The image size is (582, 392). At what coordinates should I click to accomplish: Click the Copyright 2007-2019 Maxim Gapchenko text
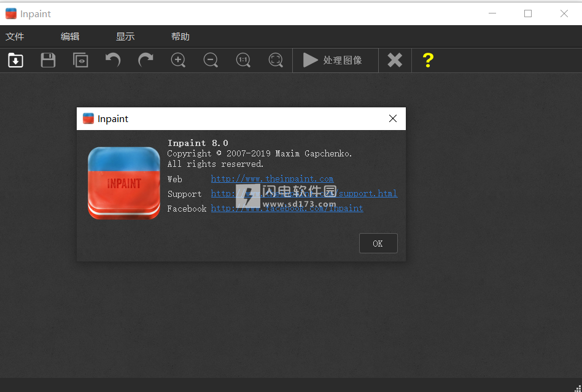coord(260,153)
